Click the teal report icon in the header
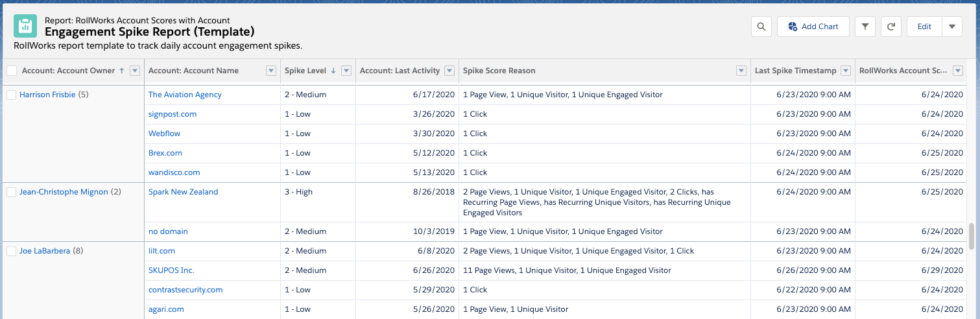The height and width of the screenshot is (319, 980). [25, 26]
